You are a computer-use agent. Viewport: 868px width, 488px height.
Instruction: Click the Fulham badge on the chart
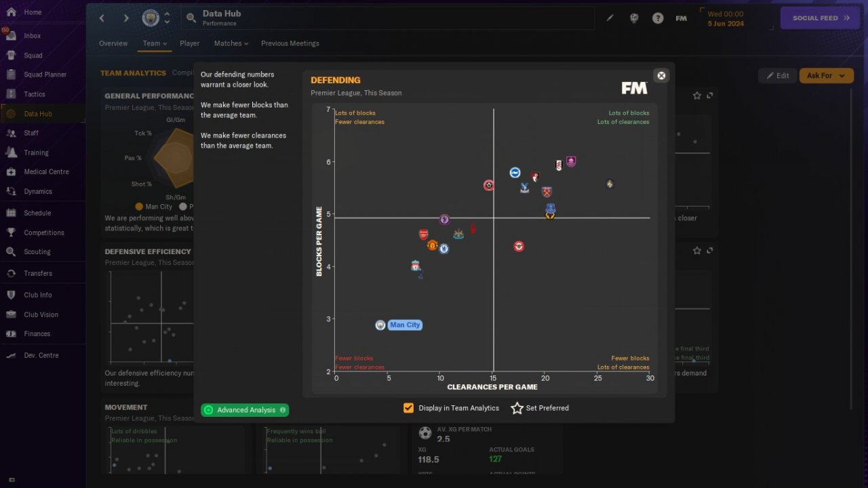(x=559, y=165)
